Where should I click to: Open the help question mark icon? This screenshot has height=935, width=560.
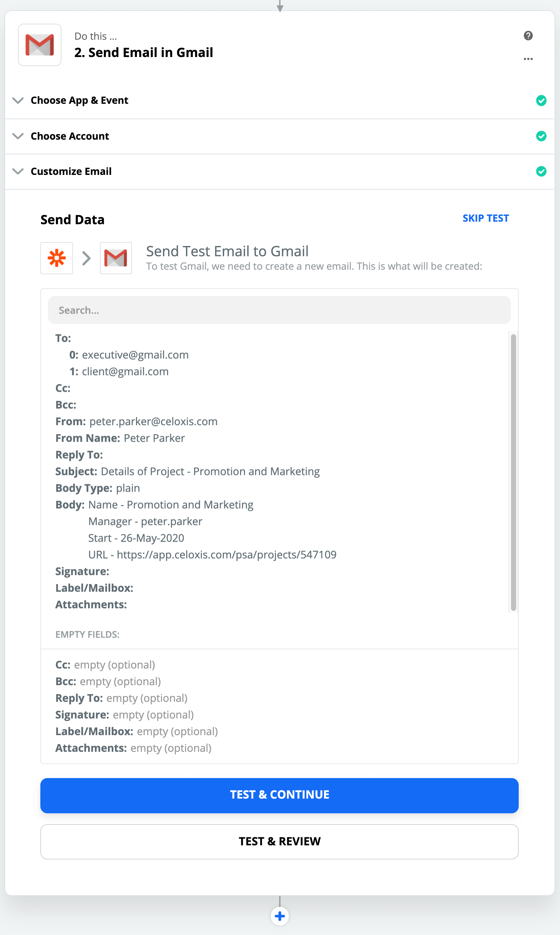528,36
